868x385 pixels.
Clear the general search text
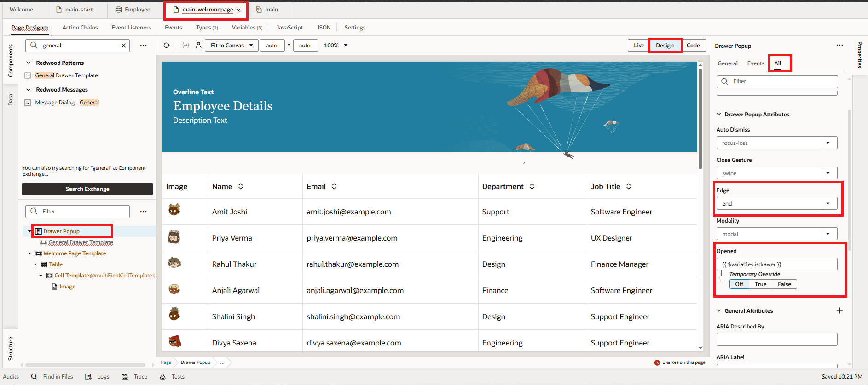(123, 46)
